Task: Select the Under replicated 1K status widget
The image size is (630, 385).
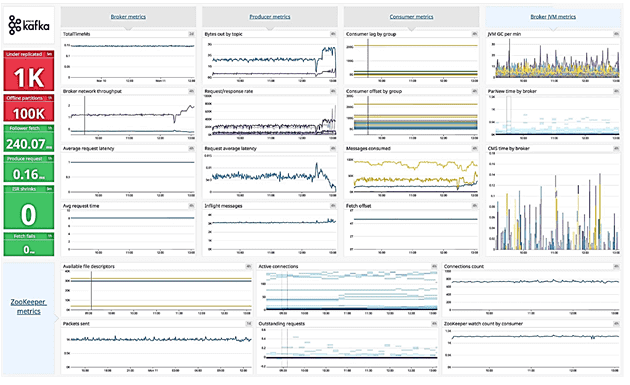Action: [29, 71]
